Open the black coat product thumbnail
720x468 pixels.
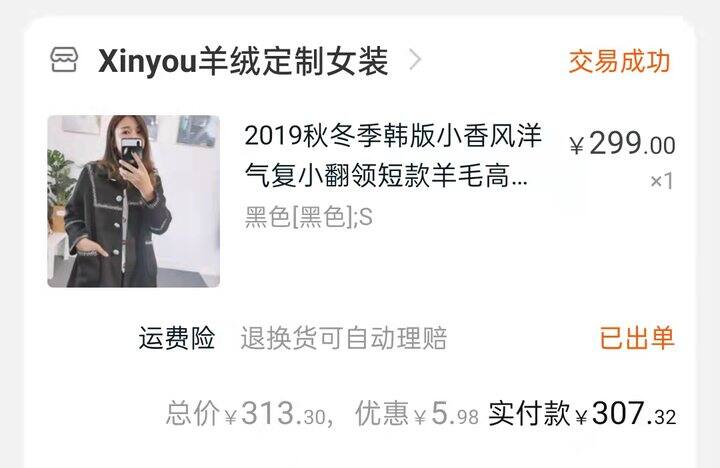pyautogui.click(x=134, y=201)
